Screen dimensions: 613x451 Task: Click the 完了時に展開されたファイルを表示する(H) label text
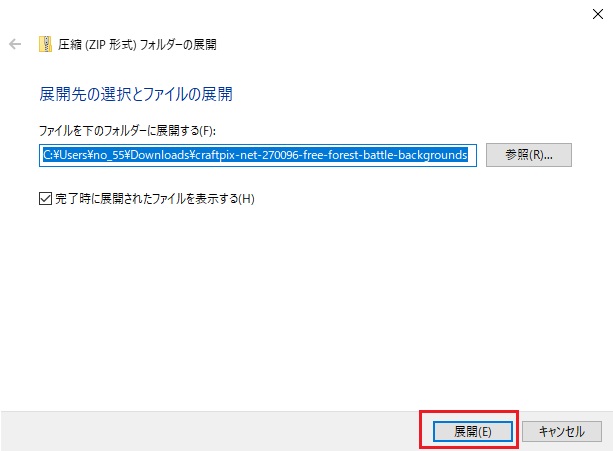(x=155, y=199)
